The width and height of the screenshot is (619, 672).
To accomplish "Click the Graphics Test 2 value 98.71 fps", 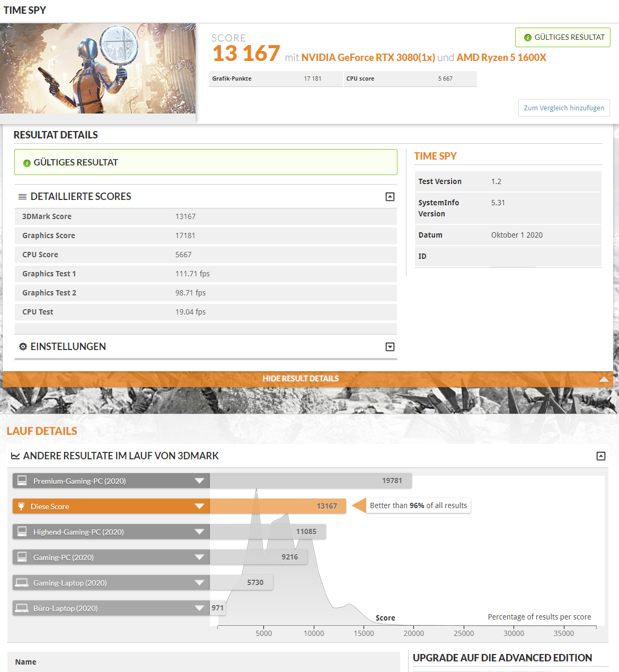I will pyautogui.click(x=190, y=293).
